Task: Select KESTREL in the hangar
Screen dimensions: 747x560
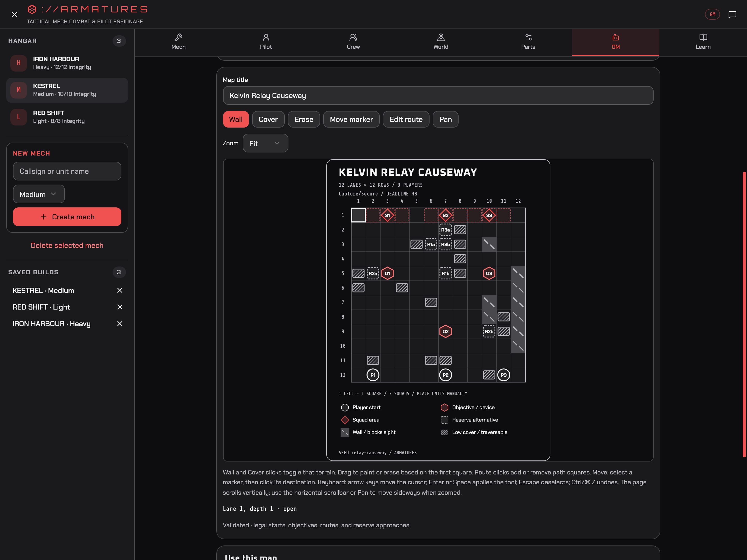Action: (67, 90)
